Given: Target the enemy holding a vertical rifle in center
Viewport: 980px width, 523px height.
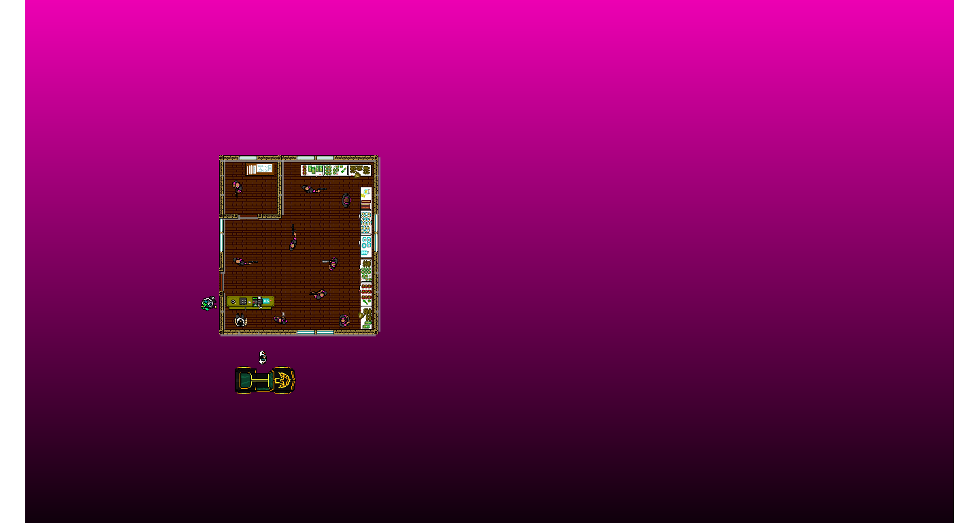Looking at the screenshot, I should point(293,239).
